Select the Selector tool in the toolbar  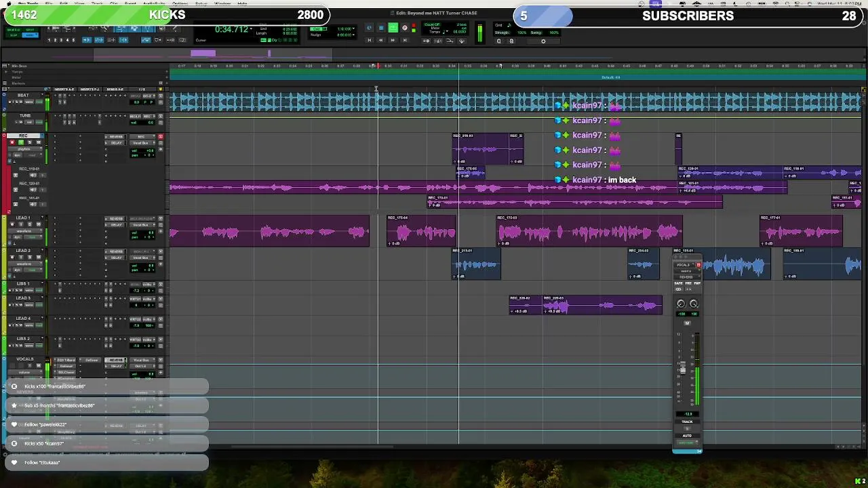tap(134, 28)
